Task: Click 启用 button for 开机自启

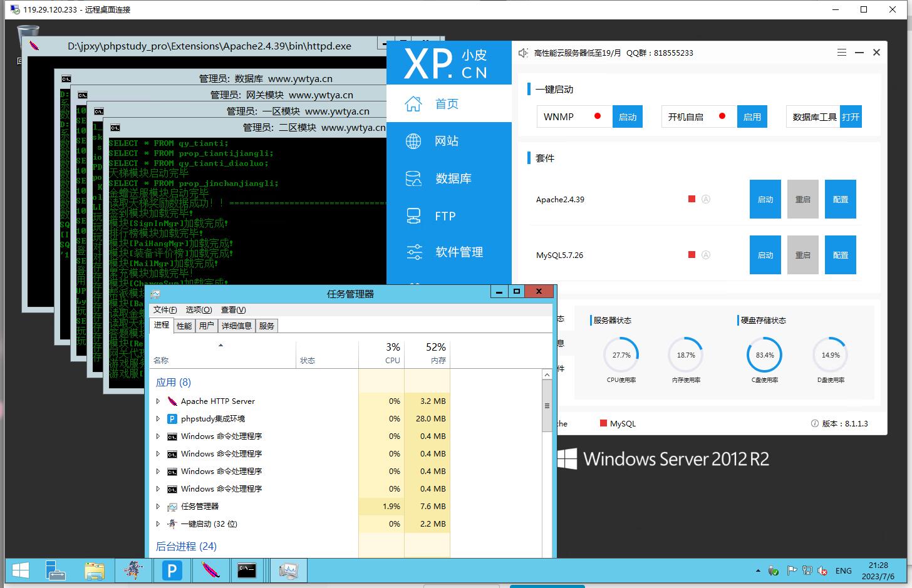Action: pyautogui.click(x=752, y=116)
